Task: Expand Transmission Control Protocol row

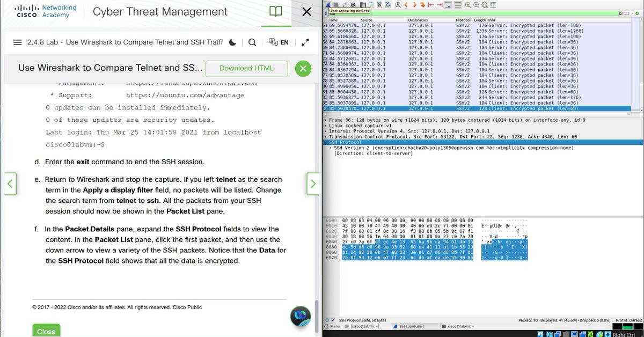Action: tap(326, 137)
